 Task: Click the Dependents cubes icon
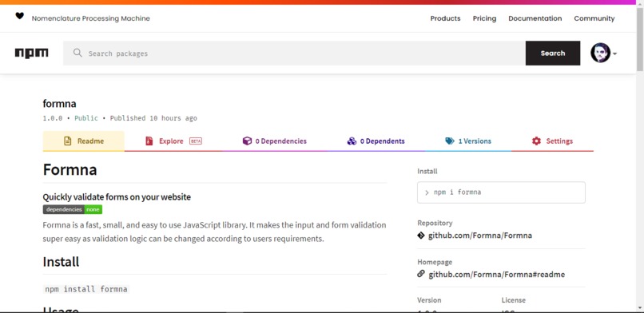point(352,141)
